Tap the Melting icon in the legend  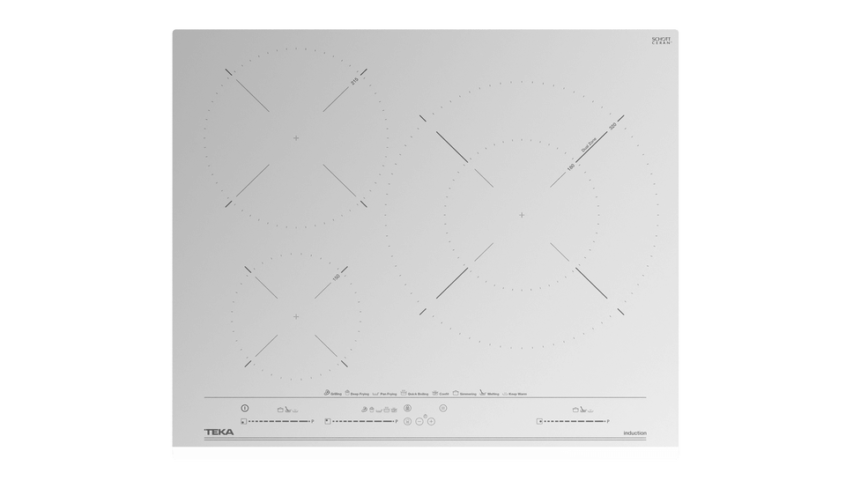482,394
